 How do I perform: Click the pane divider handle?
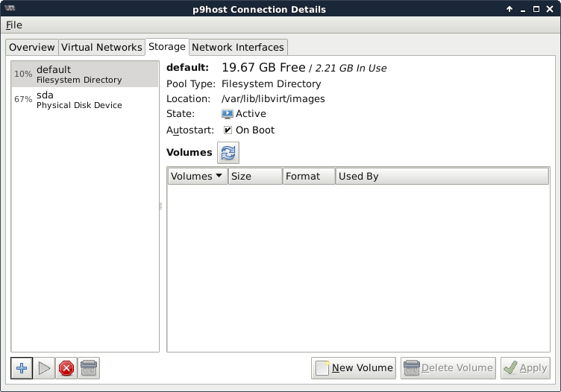point(160,206)
